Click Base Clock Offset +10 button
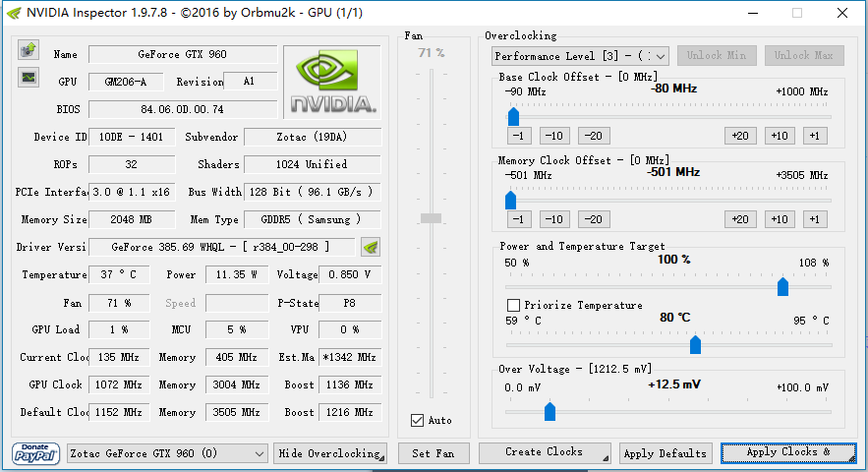868x472 pixels. click(x=780, y=136)
